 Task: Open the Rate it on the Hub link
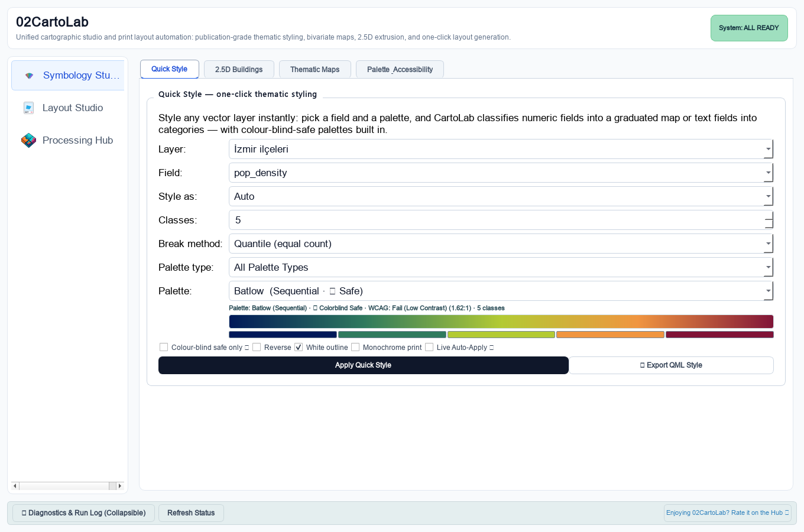tap(727, 513)
